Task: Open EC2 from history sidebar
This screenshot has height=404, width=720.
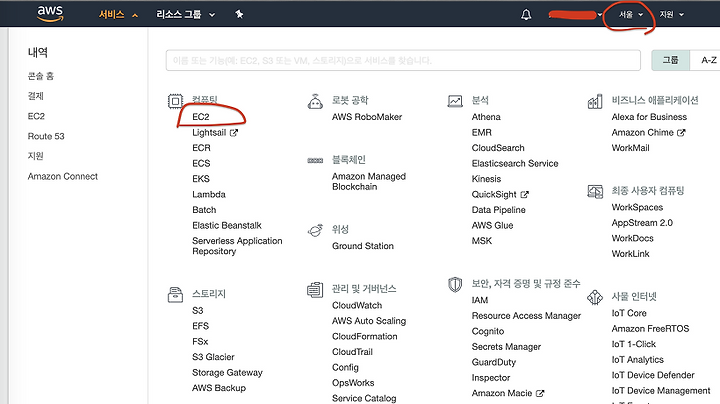Action: tap(36, 116)
